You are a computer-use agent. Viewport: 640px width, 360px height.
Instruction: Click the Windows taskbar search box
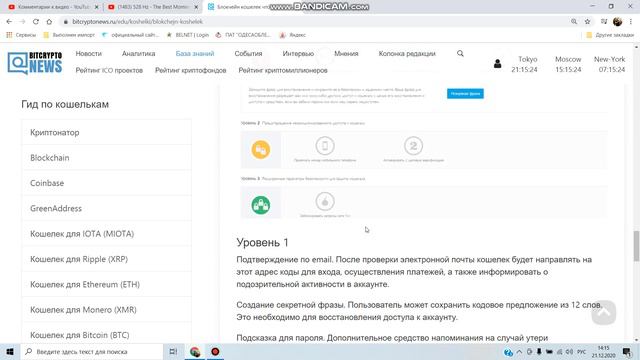pos(92,351)
